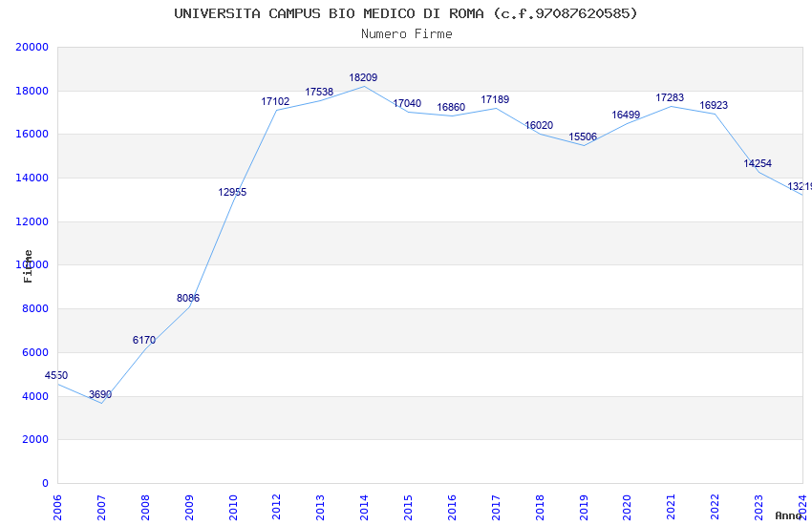Click the x-axis year 2022

(716, 508)
